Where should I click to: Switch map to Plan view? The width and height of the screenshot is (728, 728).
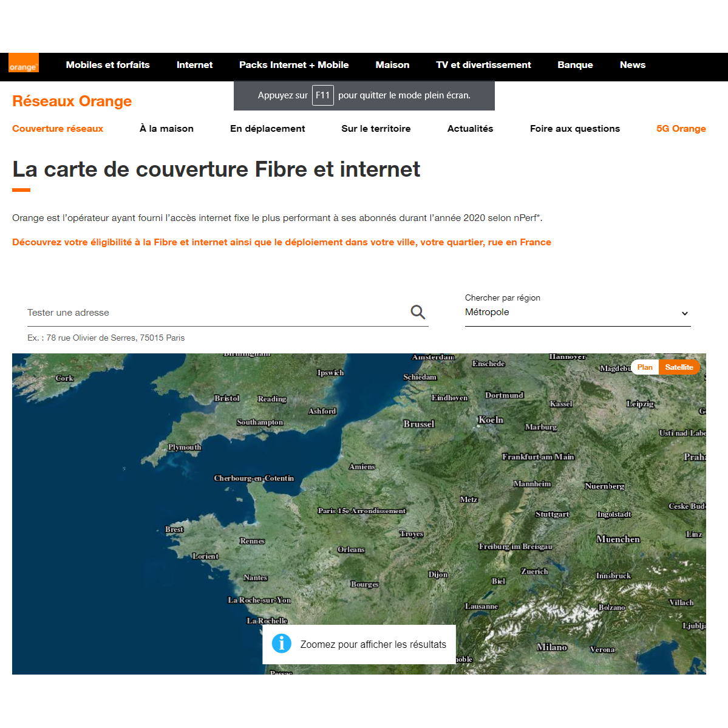[x=645, y=367]
